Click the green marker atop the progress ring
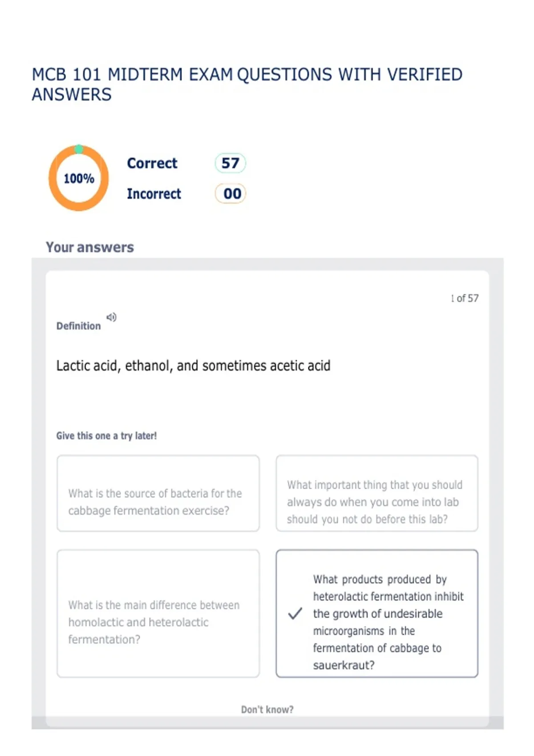The image size is (534, 756). coord(79,149)
